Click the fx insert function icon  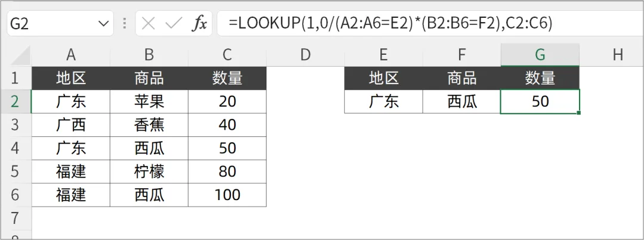tap(199, 24)
